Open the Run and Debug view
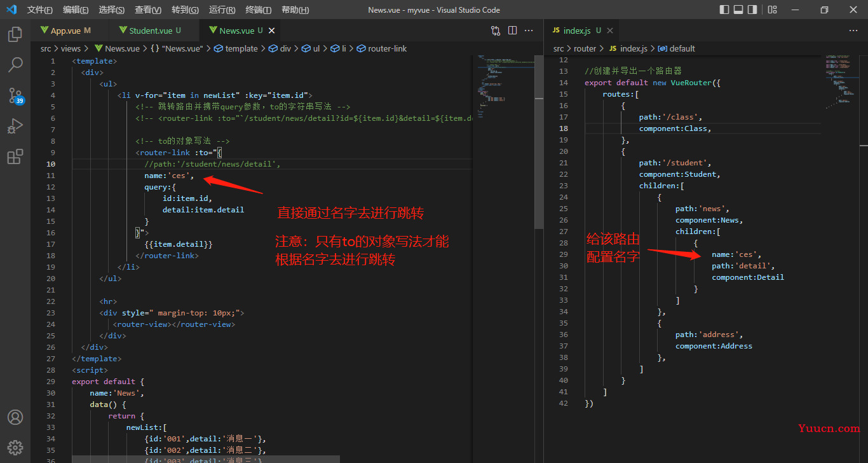Image resolution: width=868 pixels, height=463 pixels. 15,126
